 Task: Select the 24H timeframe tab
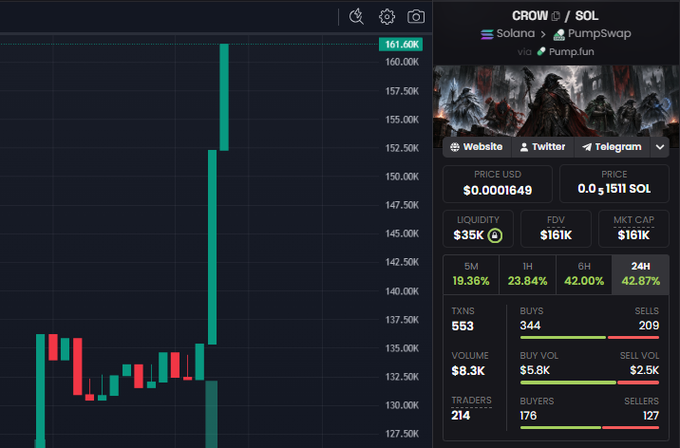pyautogui.click(x=640, y=275)
